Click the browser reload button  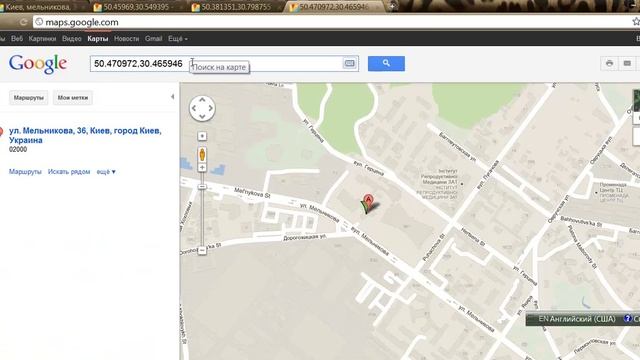[x=23, y=22]
